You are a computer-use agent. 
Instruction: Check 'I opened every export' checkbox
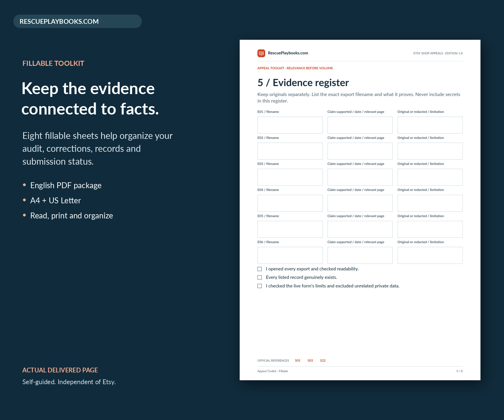point(260,269)
